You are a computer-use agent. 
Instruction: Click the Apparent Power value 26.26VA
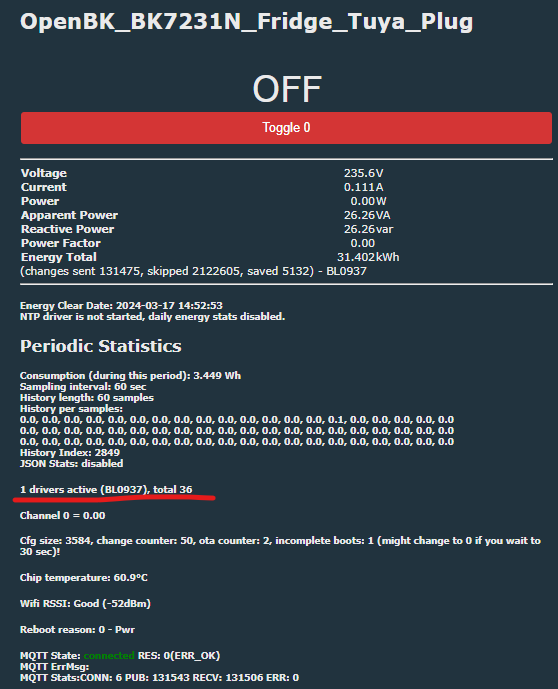[367, 215]
